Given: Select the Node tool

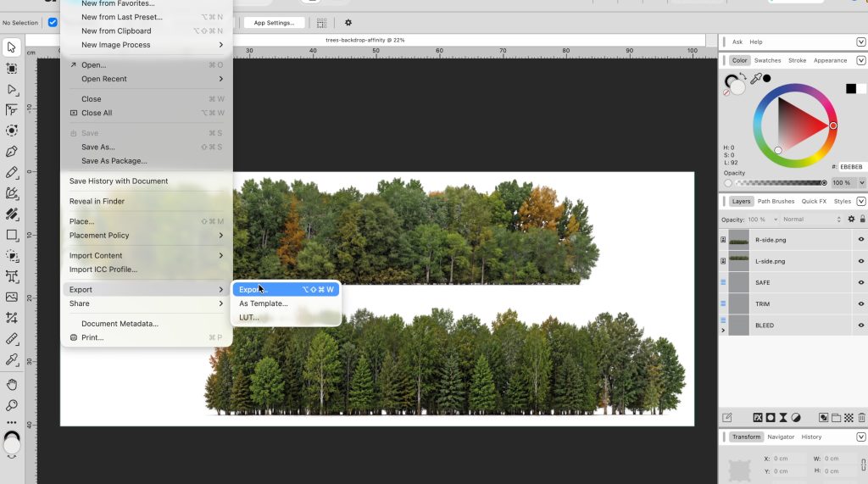Looking at the screenshot, I should pyautogui.click(x=12, y=89).
